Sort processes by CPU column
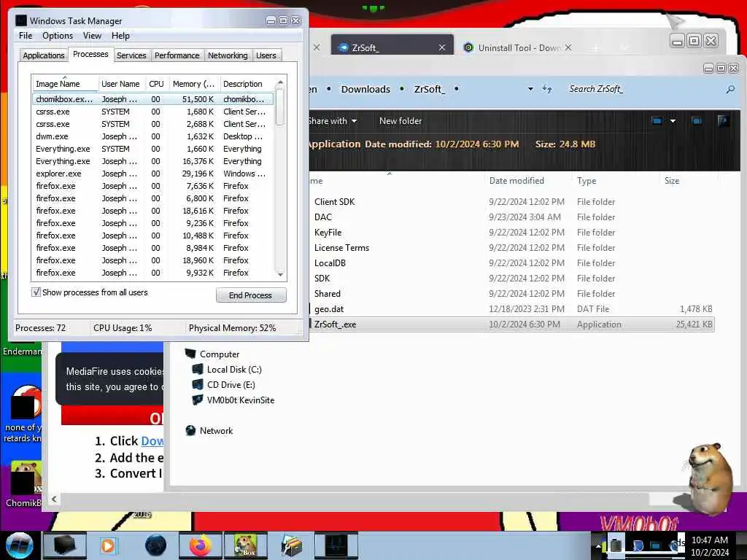Viewport: 747px width, 560px height. click(156, 84)
